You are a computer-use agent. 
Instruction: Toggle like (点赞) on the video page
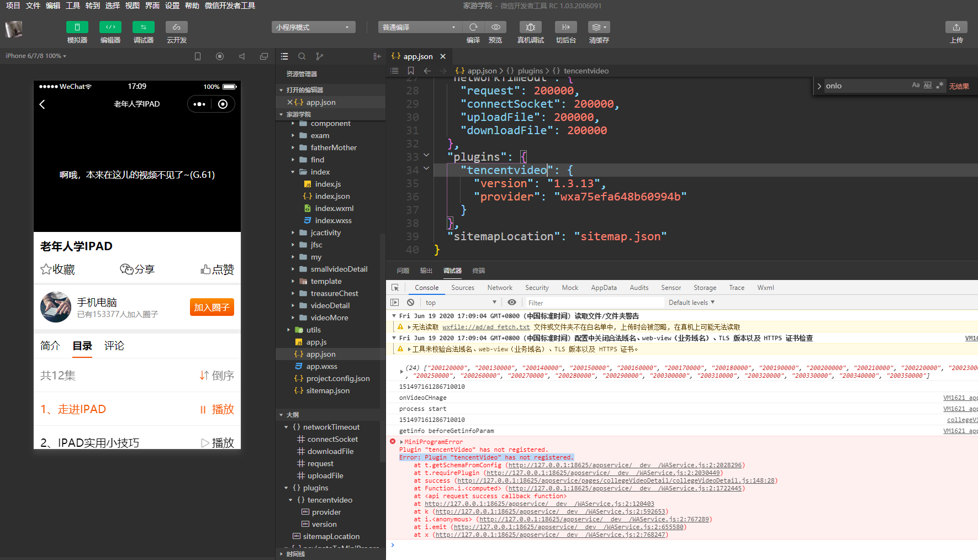click(217, 270)
